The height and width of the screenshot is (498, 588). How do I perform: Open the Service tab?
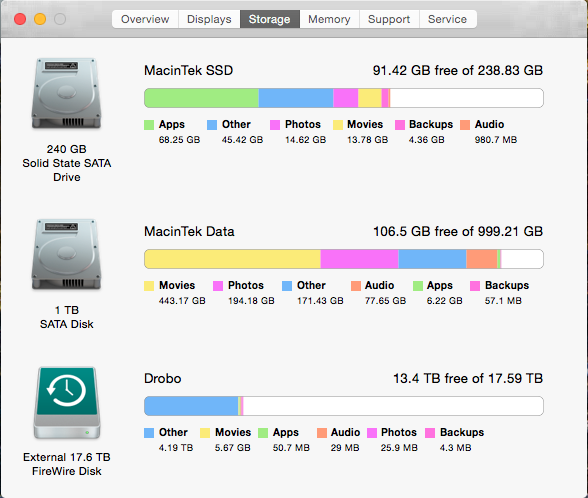[x=447, y=19]
